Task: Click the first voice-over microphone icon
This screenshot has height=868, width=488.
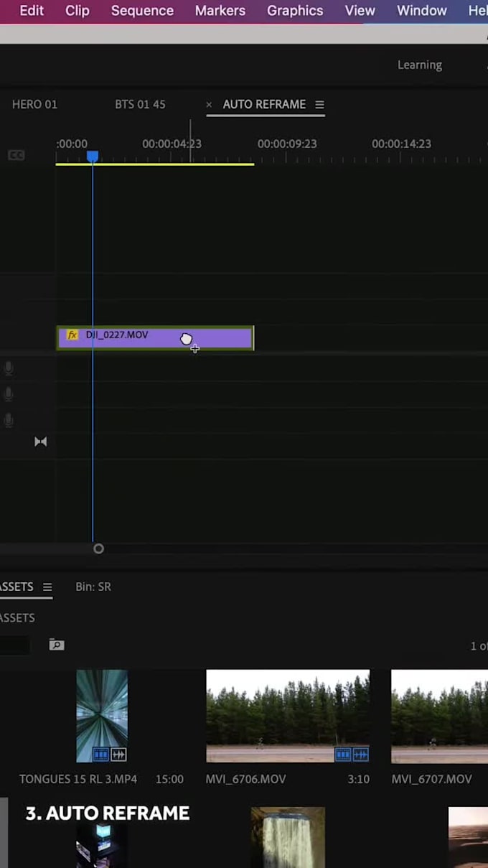Action: pyautogui.click(x=9, y=368)
